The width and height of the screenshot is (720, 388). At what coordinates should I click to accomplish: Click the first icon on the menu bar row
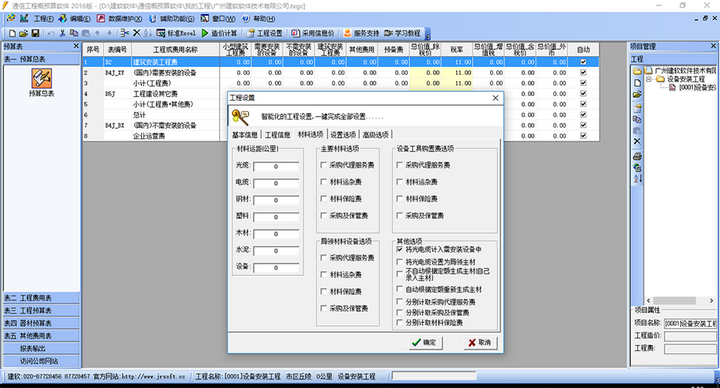click(11, 18)
